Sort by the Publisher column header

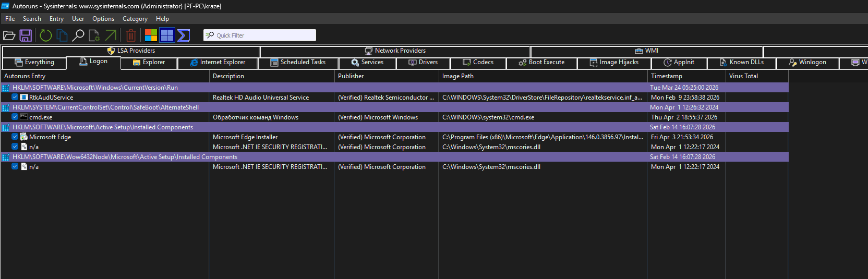[386, 76]
